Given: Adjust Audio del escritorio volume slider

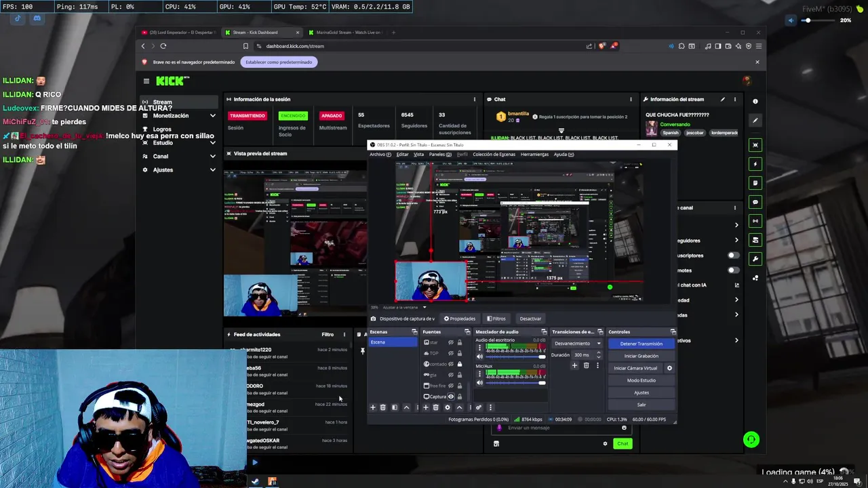Looking at the screenshot, I should point(515,357).
